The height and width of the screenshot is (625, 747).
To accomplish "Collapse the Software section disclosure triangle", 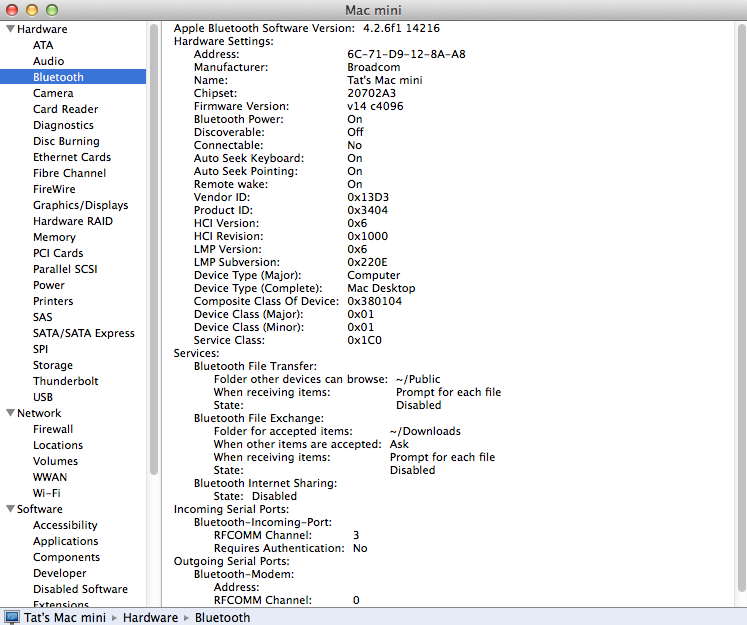I will coord(9,509).
